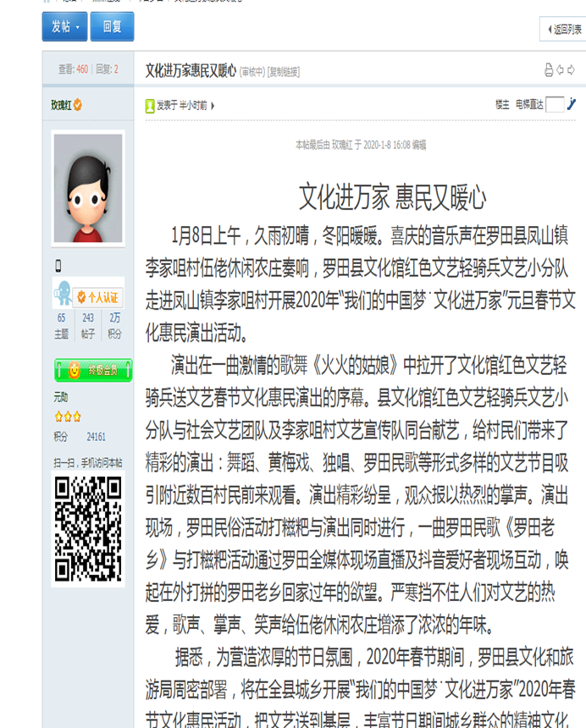Open the 243 帖子 posts count
586x728 pixels.
(x=88, y=325)
